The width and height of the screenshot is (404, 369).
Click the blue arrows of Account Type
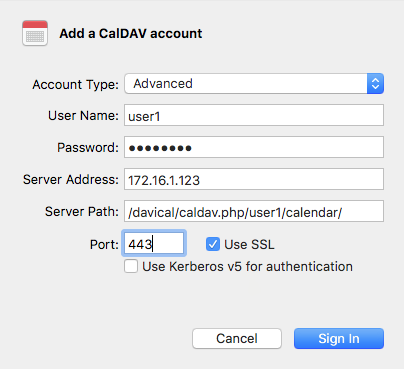pos(376,83)
